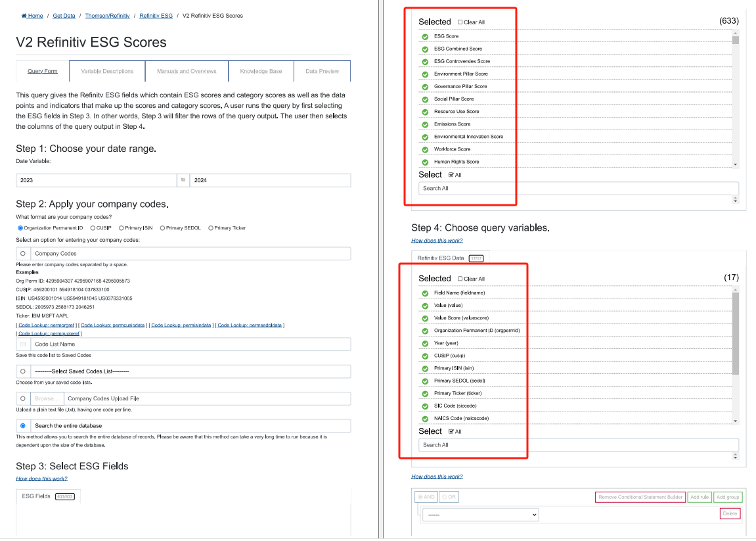This screenshot has width=756, height=541.
Task: Open the Refinitiv ESG breadcrumb link
Action: [x=156, y=15]
